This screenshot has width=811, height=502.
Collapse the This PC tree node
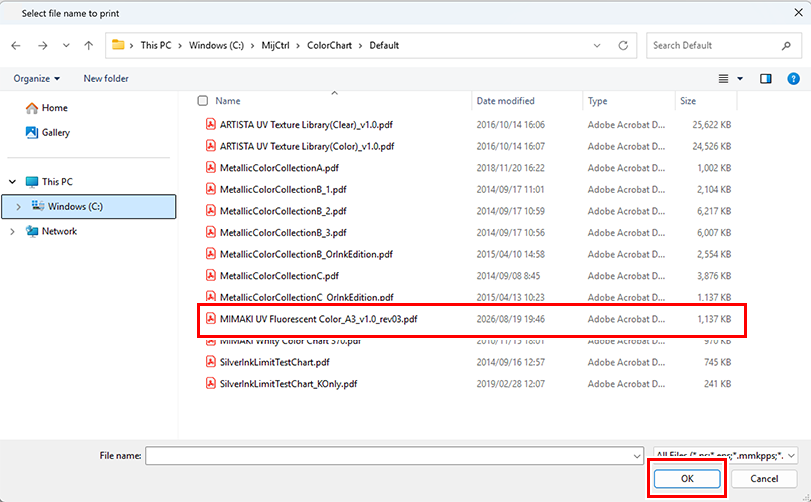[12, 181]
